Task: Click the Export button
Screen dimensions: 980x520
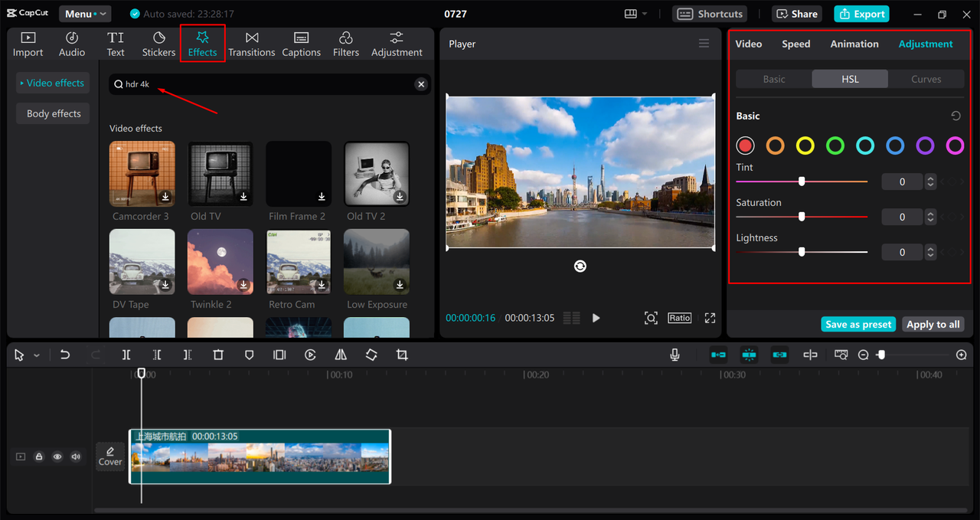Action: coord(862,14)
